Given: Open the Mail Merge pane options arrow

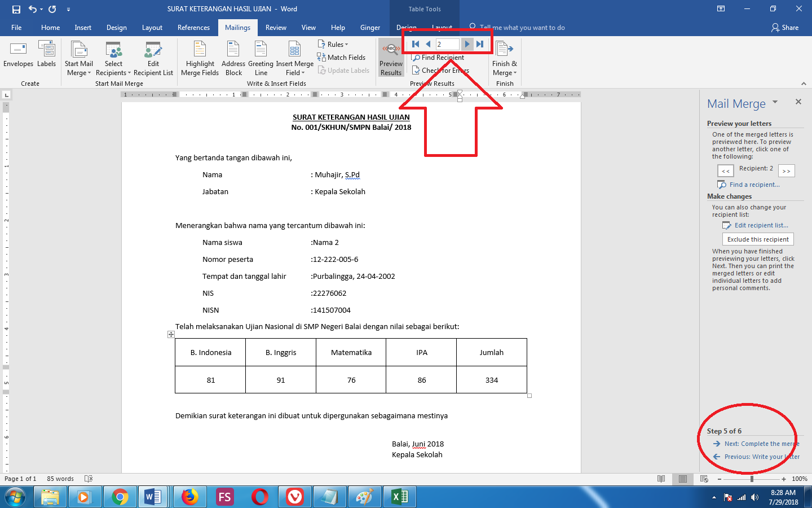Looking at the screenshot, I should pos(775,102).
